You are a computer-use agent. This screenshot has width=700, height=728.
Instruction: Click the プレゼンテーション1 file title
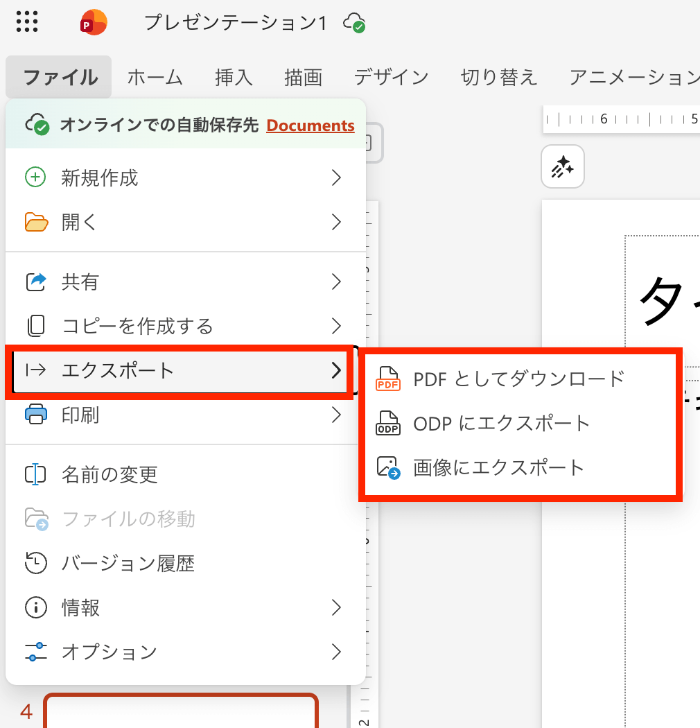coord(235,23)
